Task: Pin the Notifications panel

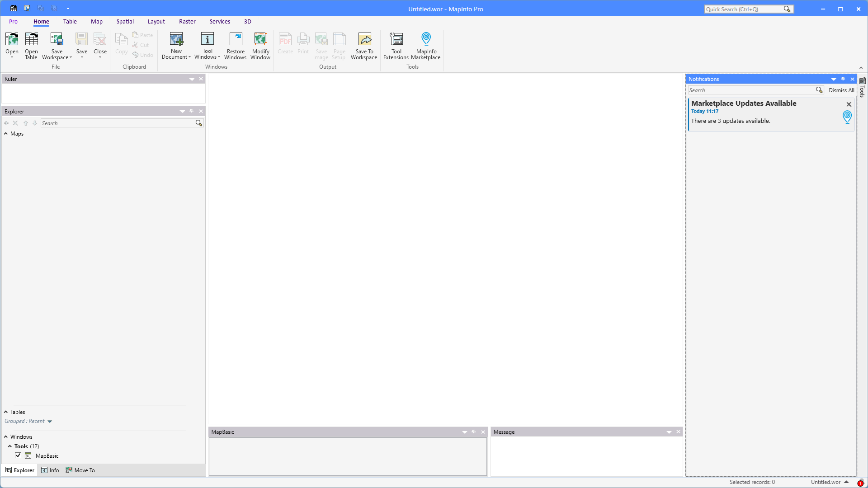Action: pyautogui.click(x=843, y=79)
